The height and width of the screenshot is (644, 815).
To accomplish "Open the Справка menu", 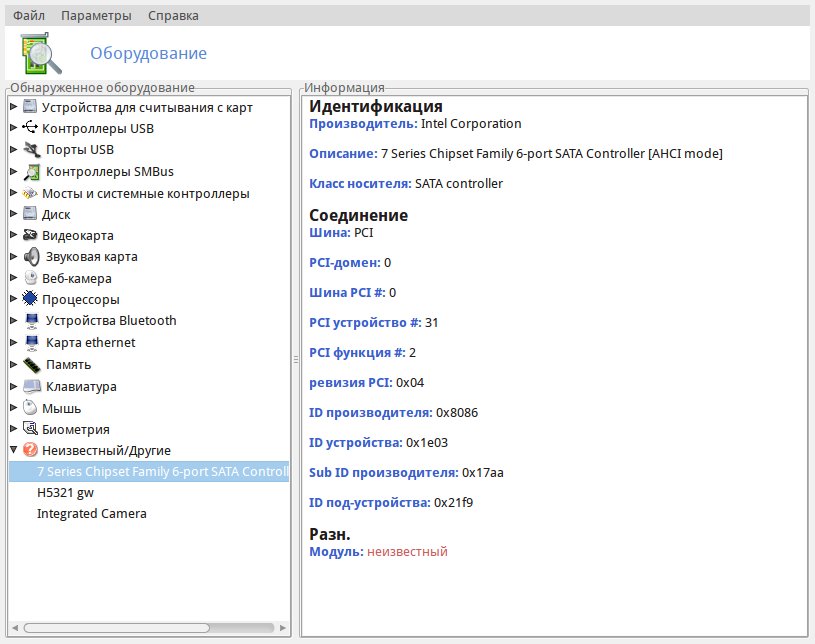I will (173, 16).
